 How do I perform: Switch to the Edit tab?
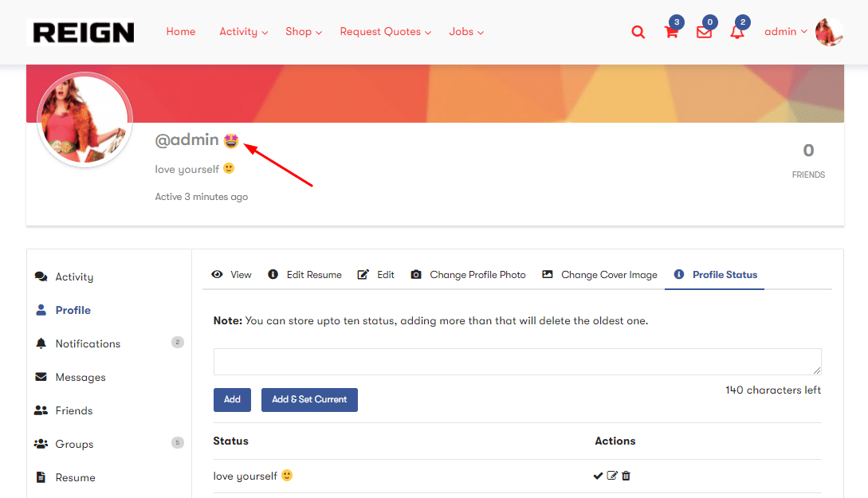(376, 274)
